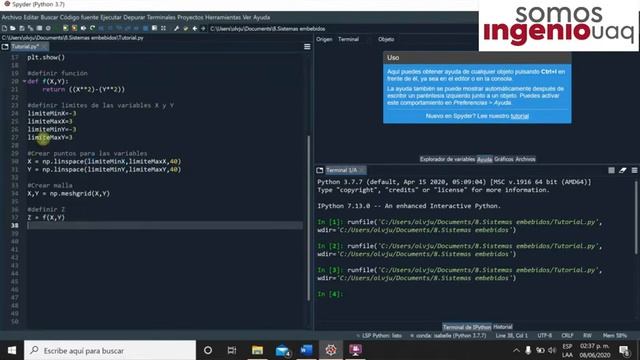
Task: Click UTF-8 encoding status entry
Action: pyautogui.click(x=544, y=336)
